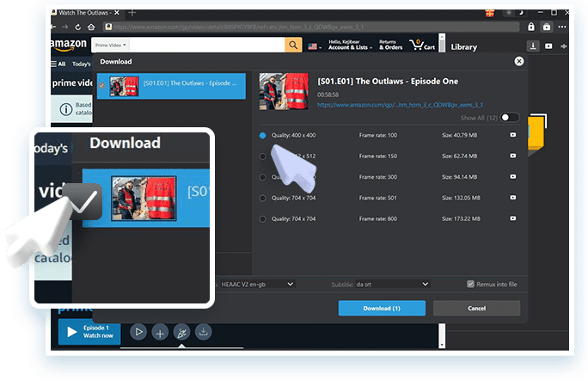Click the padlock icon beside the address bar
Screen dimensions: 588x386
(x=531, y=27)
